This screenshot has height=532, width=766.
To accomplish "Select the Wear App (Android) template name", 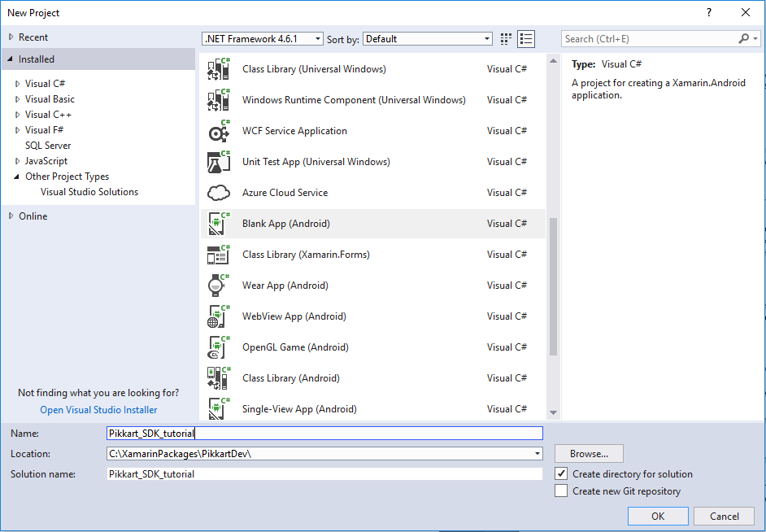I will pos(285,286).
